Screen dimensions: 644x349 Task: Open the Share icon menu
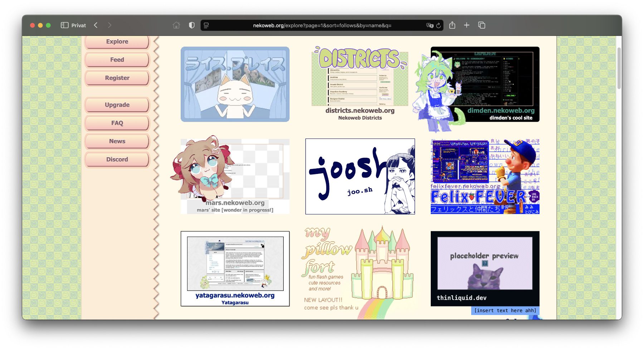[x=452, y=25]
